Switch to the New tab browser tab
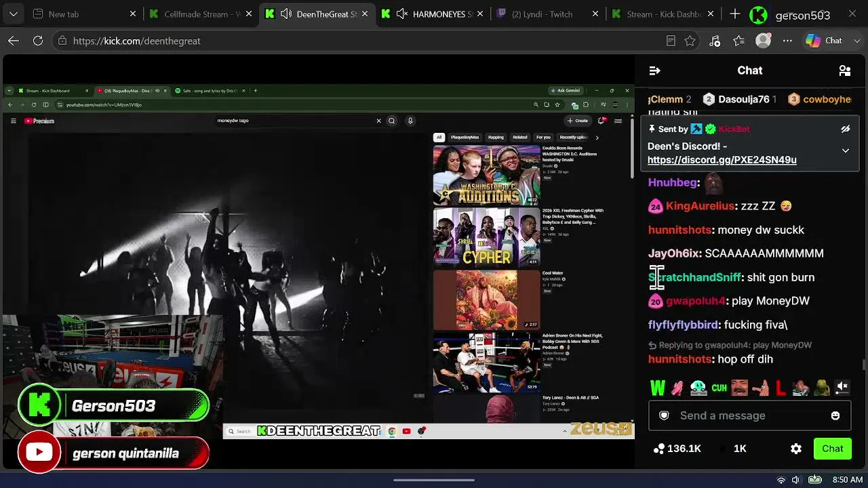 tap(84, 14)
